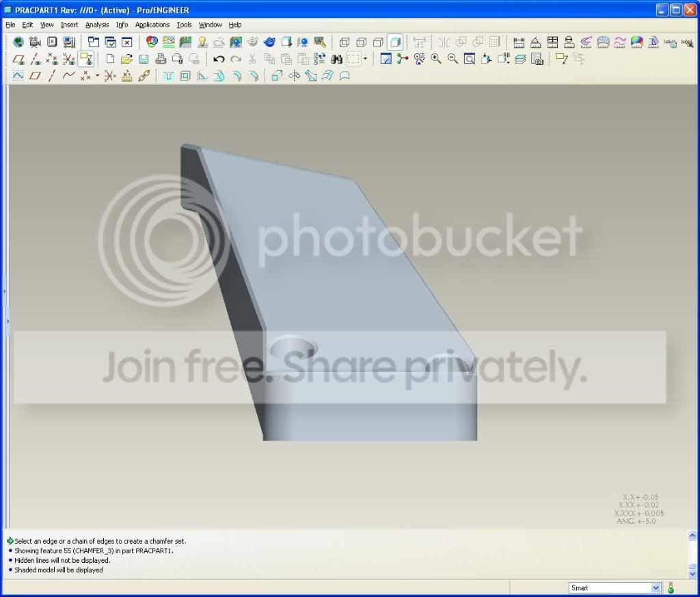The height and width of the screenshot is (597, 700).
Task: Create a new file with New icon
Action: click(x=110, y=59)
